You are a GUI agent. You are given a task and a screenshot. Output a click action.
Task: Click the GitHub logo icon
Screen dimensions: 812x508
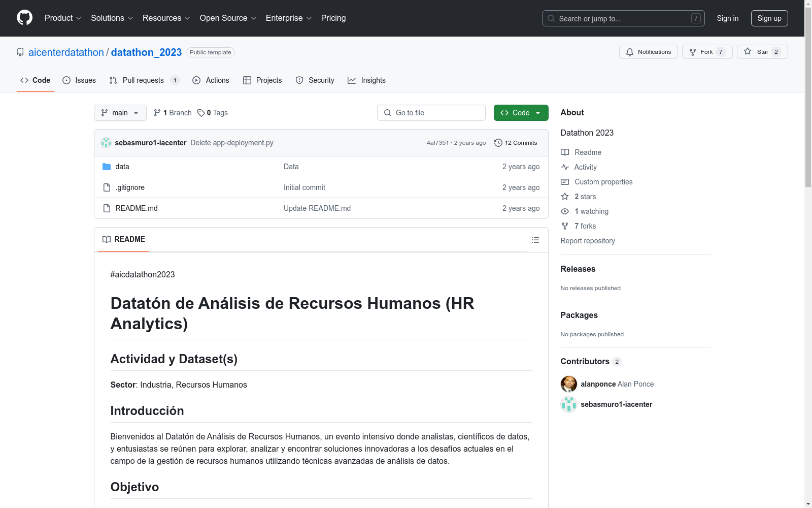pos(24,18)
